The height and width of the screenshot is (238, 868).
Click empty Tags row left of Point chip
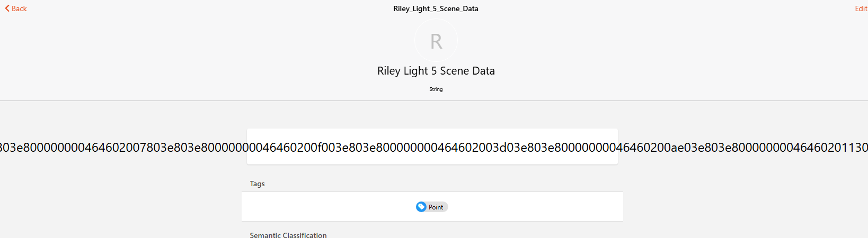tap(329, 207)
